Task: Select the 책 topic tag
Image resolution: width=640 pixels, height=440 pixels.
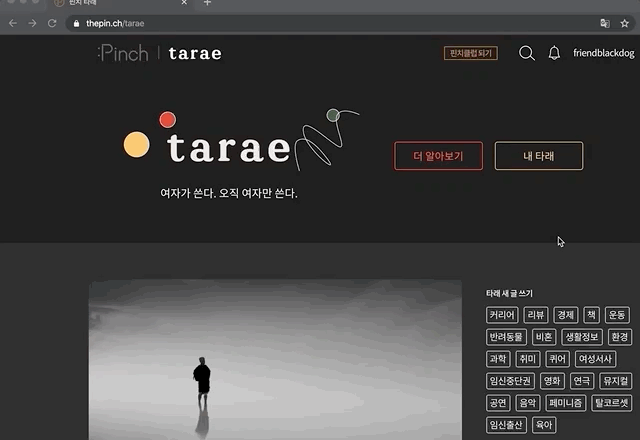Action: (x=591, y=315)
